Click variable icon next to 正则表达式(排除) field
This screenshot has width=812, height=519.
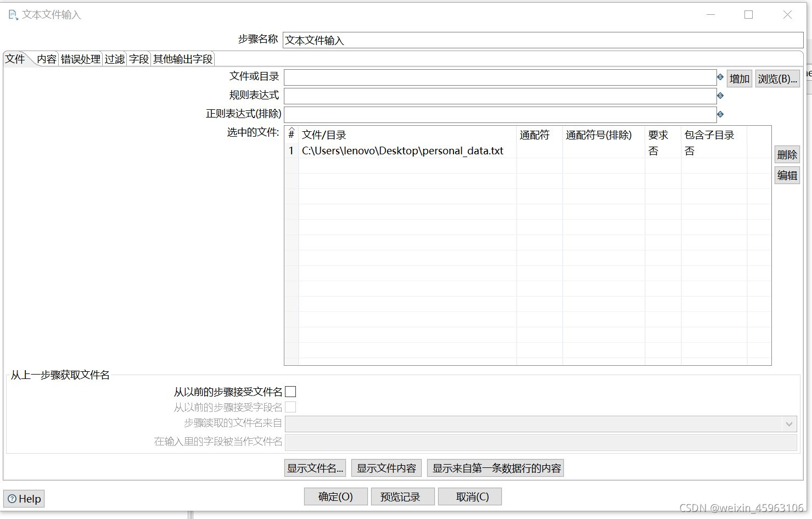point(720,114)
